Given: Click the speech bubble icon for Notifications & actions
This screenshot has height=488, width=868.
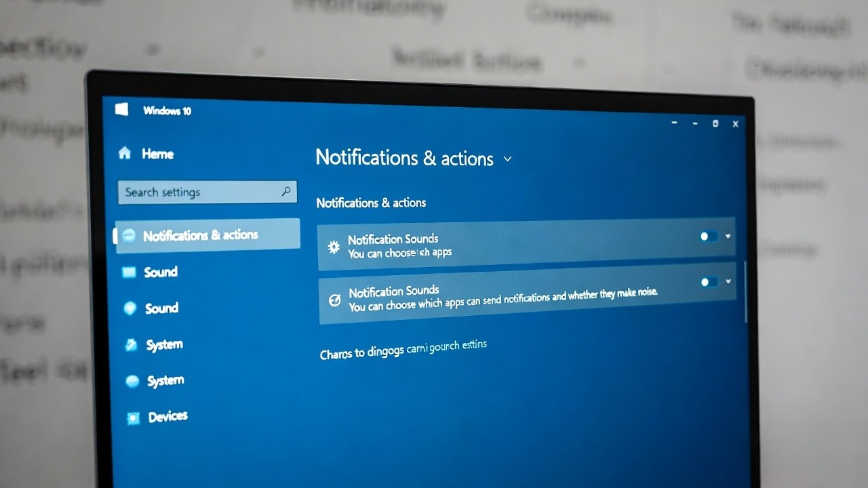Looking at the screenshot, I should click(128, 235).
